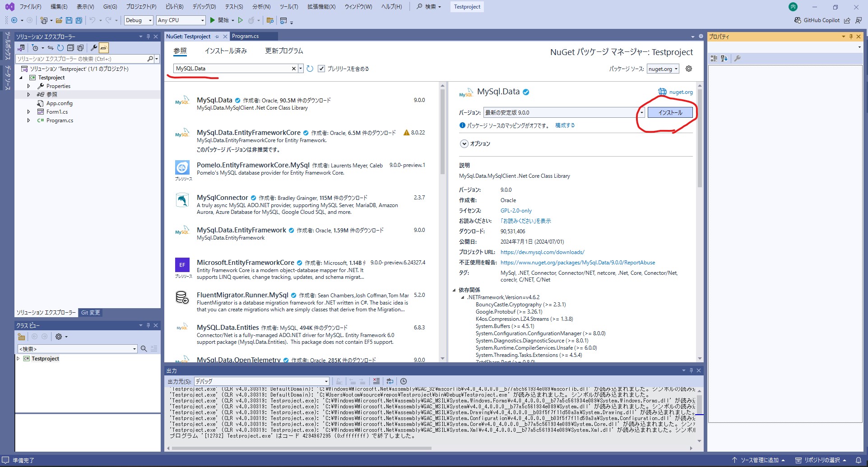Click refresh icon next to search box

[310, 69]
